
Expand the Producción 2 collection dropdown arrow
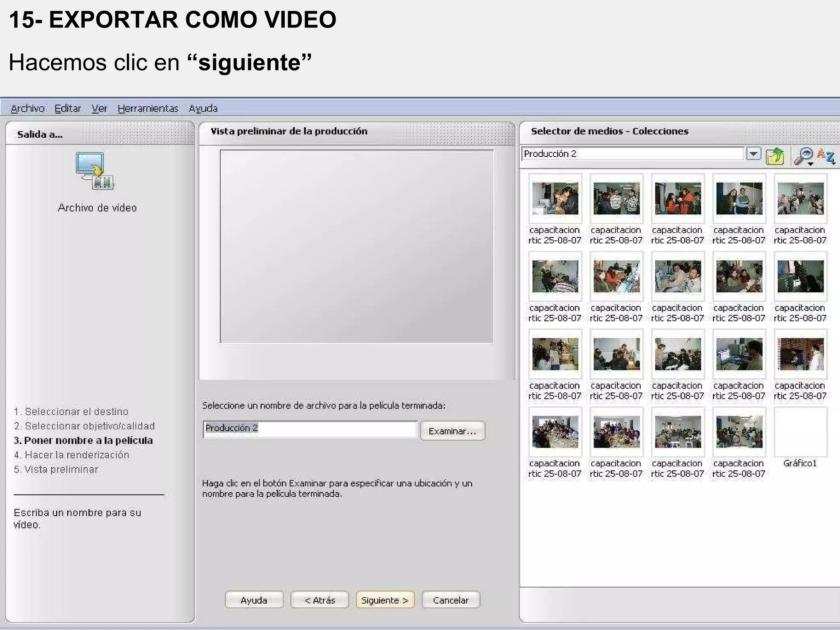point(753,154)
